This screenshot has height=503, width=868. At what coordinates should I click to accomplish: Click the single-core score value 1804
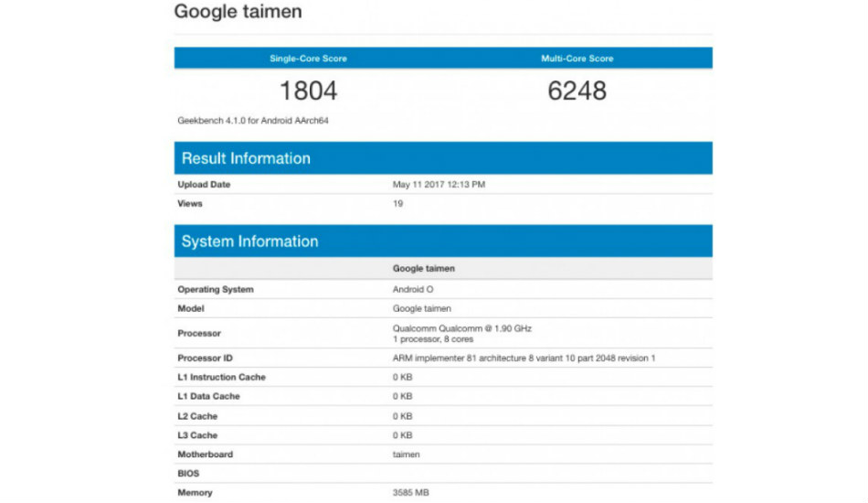click(308, 91)
